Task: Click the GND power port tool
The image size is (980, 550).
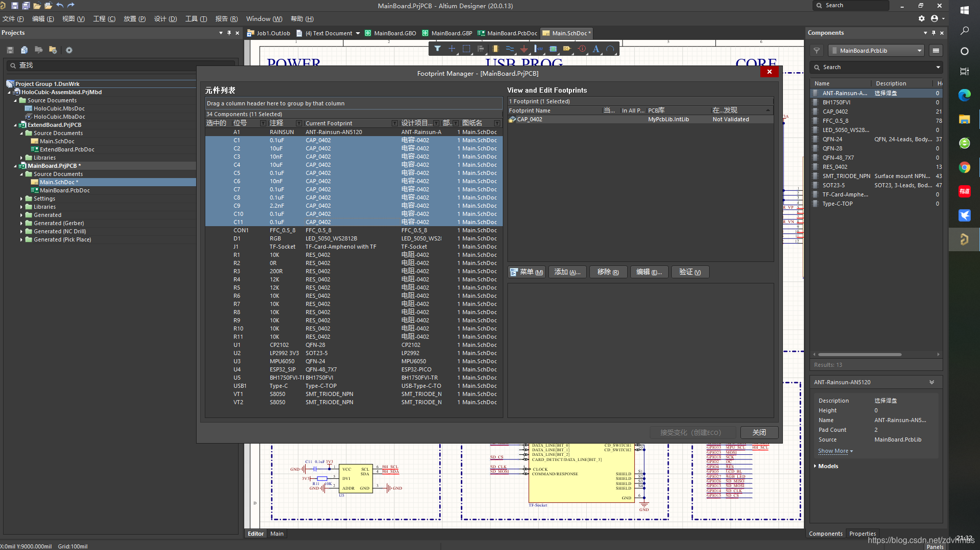Action: click(524, 49)
